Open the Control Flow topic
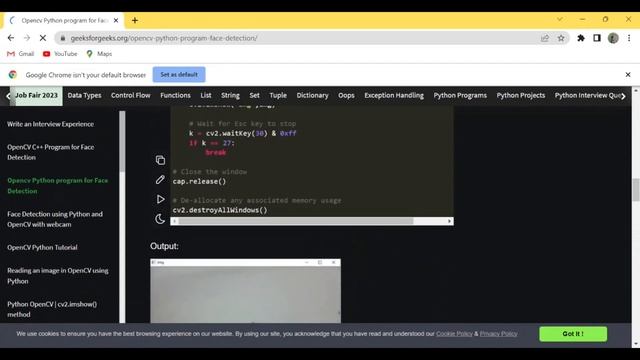Screen dimensions: 640x360 pyautogui.click(x=131, y=96)
